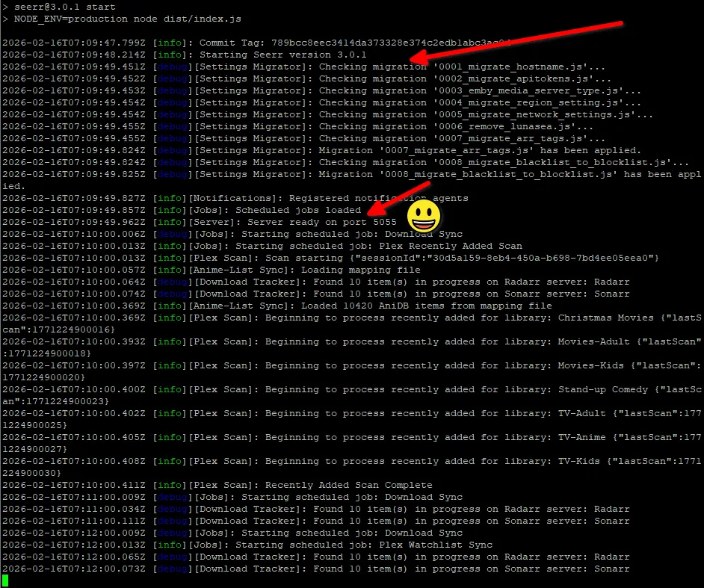
Task: Select 'Starting Seerr version 3.0.1' text
Action: (282, 55)
